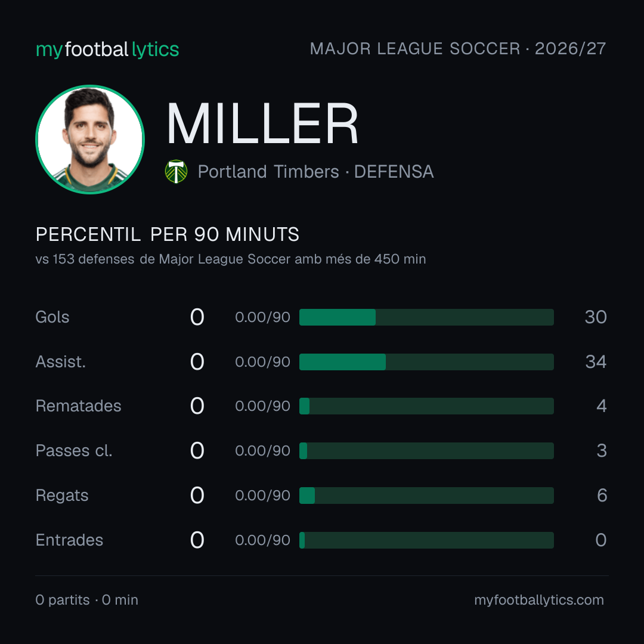Click the Percentil per 90 minuts heading
The width and height of the screenshot is (644, 644).
tap(167, 234)
